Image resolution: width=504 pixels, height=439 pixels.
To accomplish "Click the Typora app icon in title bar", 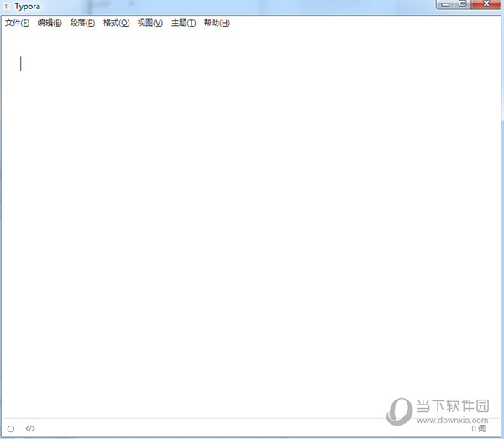I will point(7,7).
